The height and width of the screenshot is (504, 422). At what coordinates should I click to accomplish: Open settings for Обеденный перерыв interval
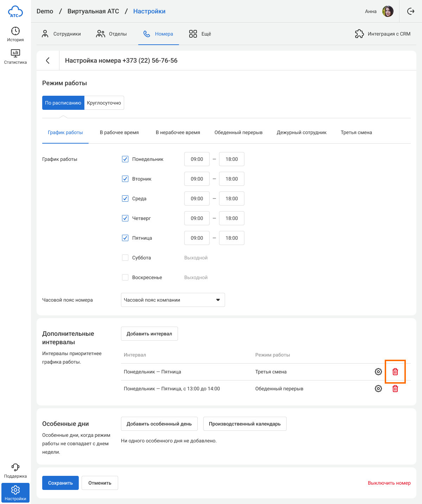coord(378,389)
